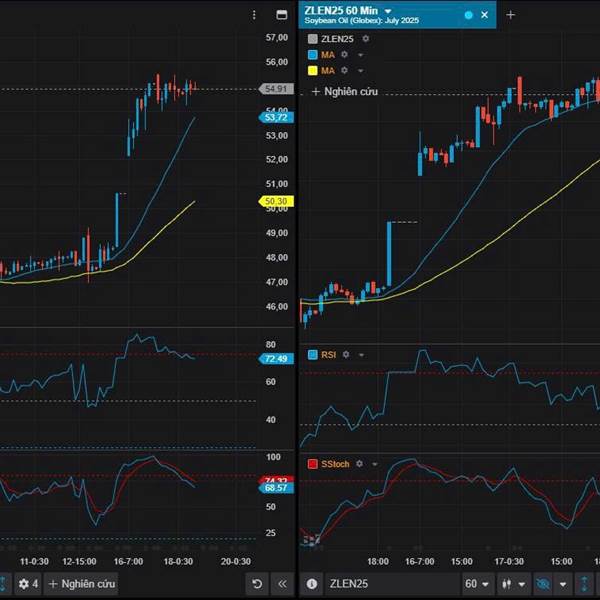
Task: Open the gear settings labeled 4
Action: click(x=28, y=584)
